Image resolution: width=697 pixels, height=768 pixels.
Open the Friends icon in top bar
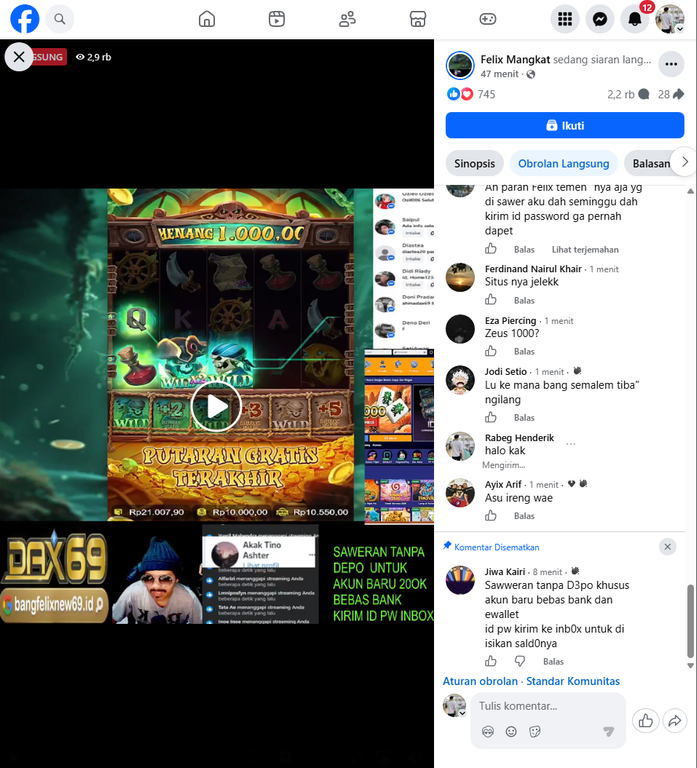pyautogui.click(x=347, y=19)
